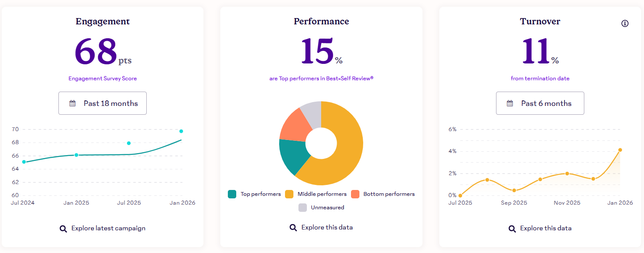Image resolution: width=644 pixels, height=253 pixels.
Task: Click magnifier icon under the Turnover chart
Action: [x=512, y=229]
